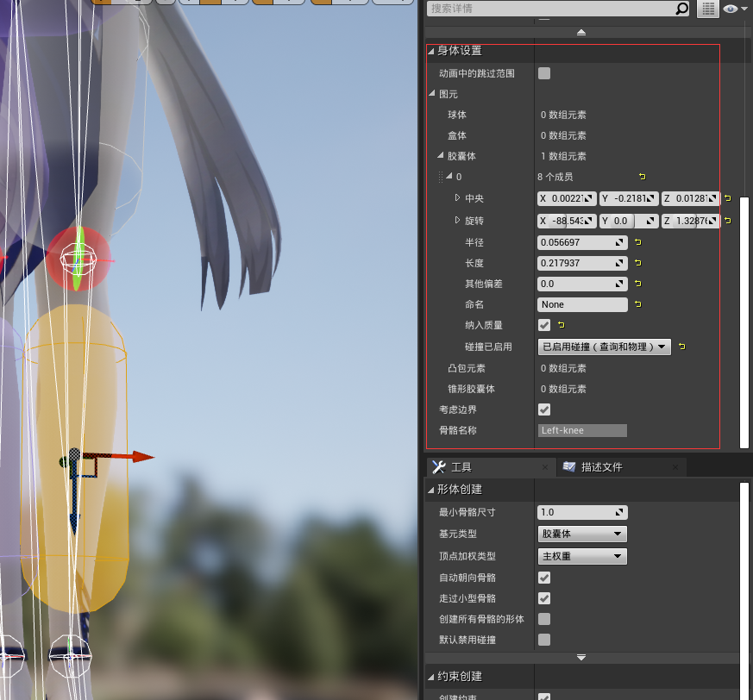The image size is (753, 700).
Task: Click the search magnifier icon in details panel
Action: pos(681,9)
